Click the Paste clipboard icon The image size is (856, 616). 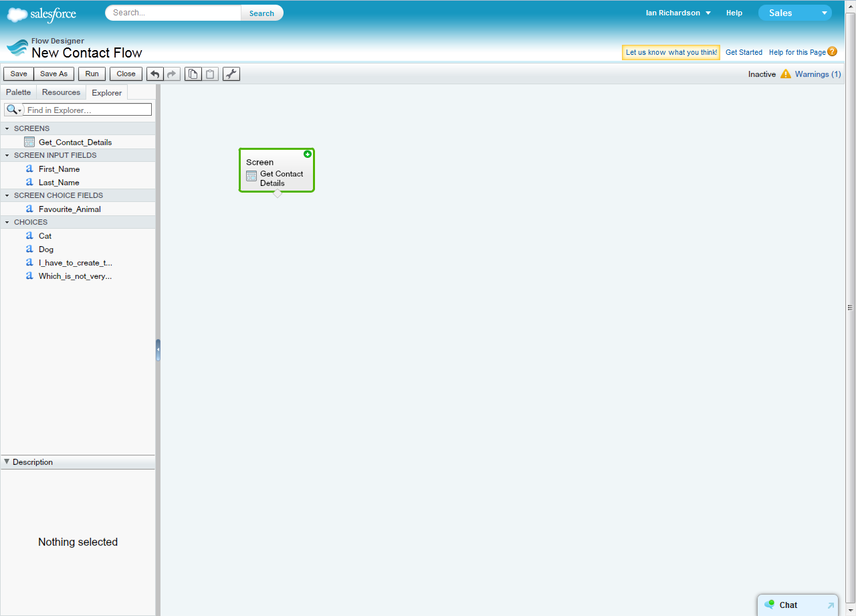click(x=210, y=74)
